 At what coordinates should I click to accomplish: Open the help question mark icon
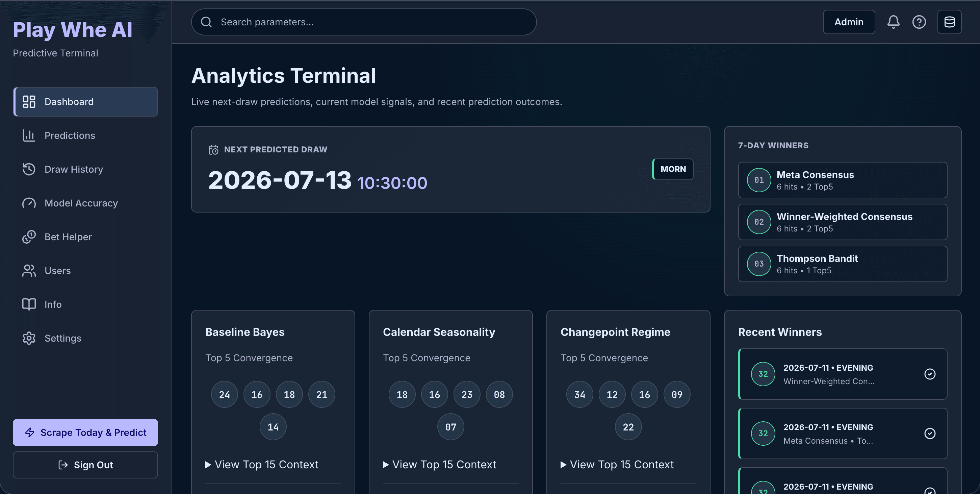click(x=919, y=22)
